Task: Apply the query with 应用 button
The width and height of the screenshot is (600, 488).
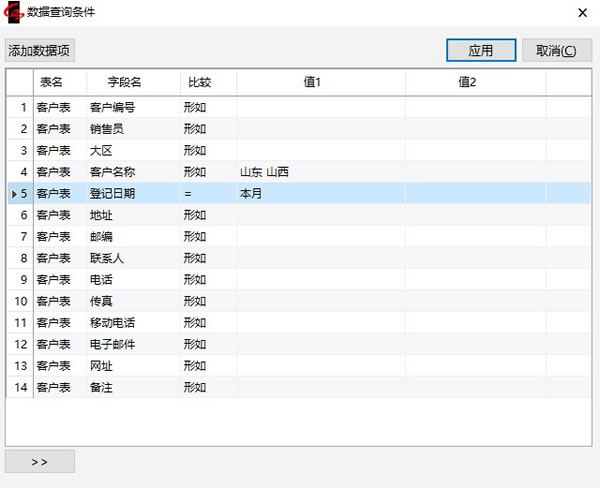Action: tap(481, 50)
